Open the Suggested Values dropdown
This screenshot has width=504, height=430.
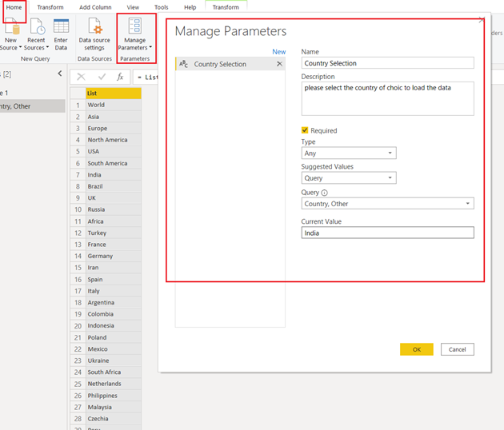coord(350,178)
